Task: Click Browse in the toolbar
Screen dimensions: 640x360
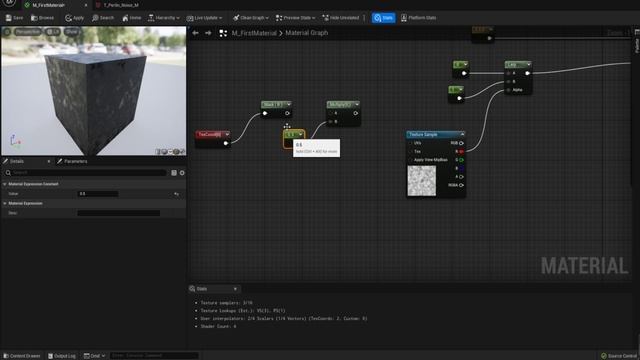Action: [42, 18]
